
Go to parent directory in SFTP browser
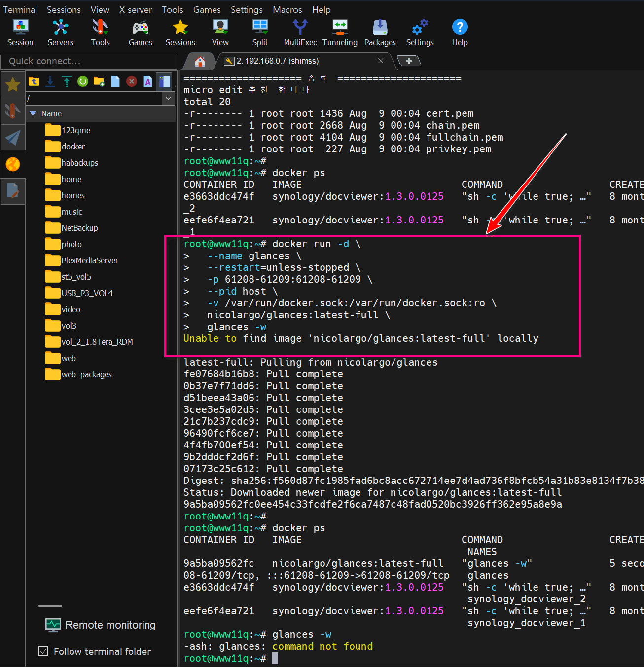pos(34,81)
